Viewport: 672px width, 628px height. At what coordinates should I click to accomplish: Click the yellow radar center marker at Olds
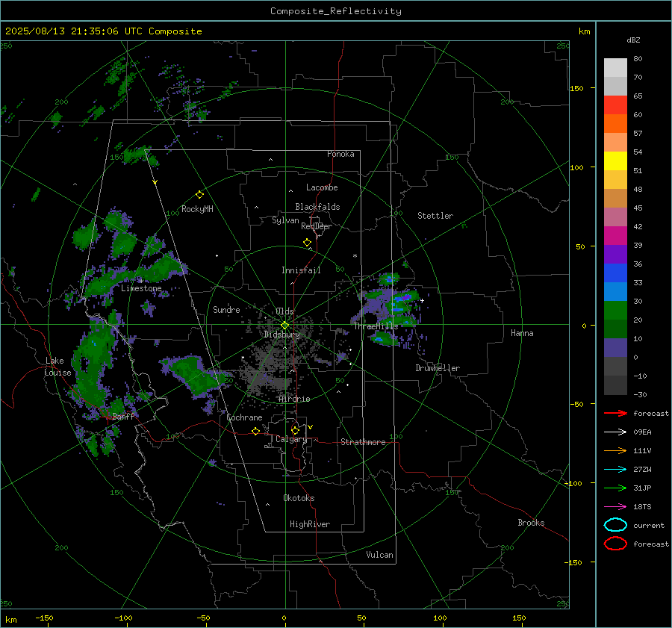tap(284, 326)
